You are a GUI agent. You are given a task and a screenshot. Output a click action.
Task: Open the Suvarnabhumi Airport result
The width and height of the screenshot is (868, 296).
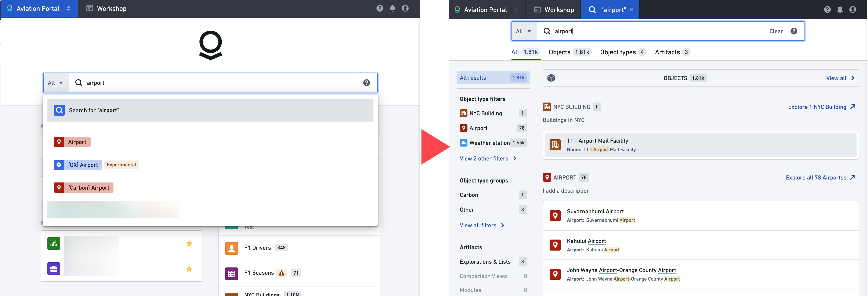coord(701,216)
